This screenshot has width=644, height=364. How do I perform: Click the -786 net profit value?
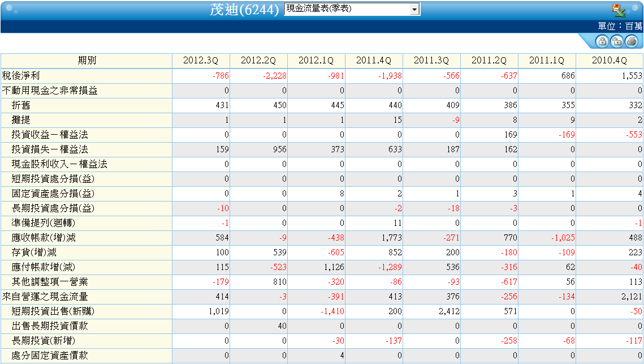tap(221, 76)
